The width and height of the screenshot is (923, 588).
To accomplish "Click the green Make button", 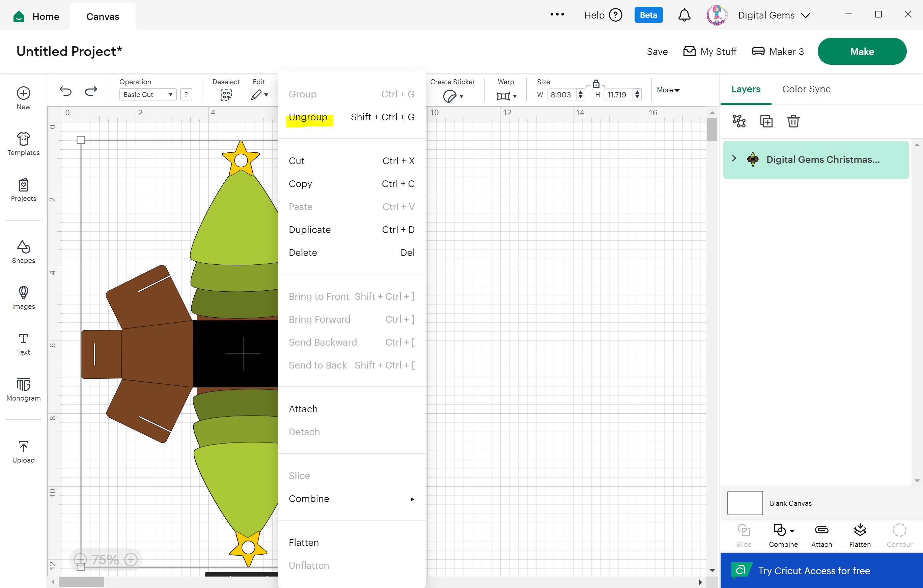I will coord(861,51).
